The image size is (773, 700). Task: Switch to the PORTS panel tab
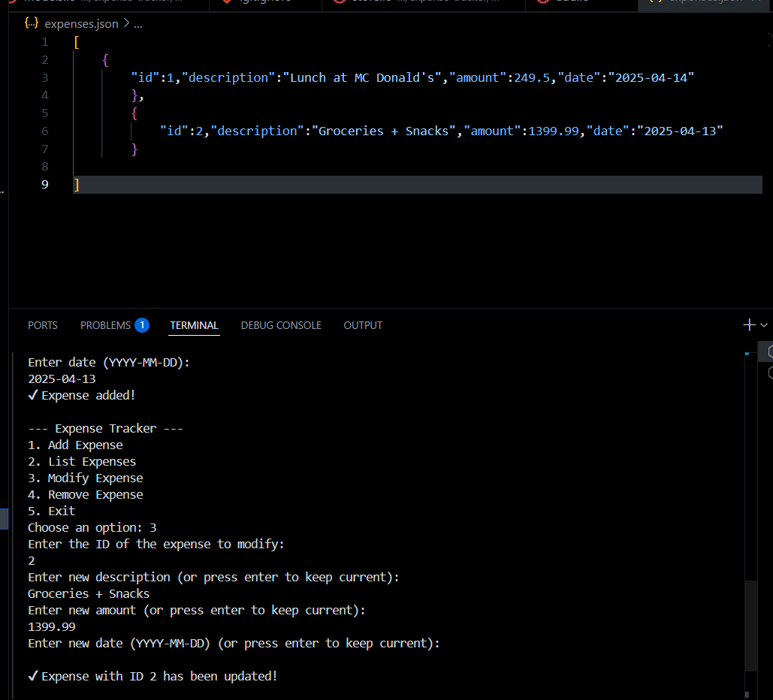pos(42,325)
